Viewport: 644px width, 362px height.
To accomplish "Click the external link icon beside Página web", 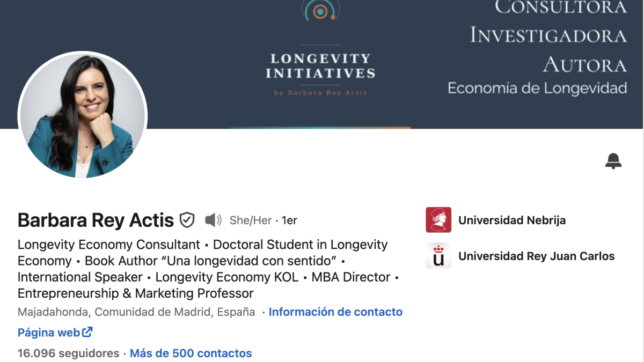I will (87, 332).
